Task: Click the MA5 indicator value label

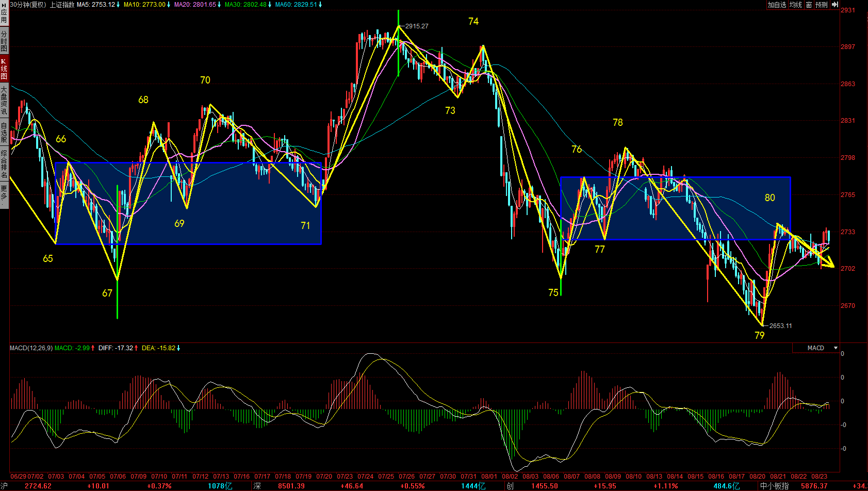Action: tap(98, 5)
